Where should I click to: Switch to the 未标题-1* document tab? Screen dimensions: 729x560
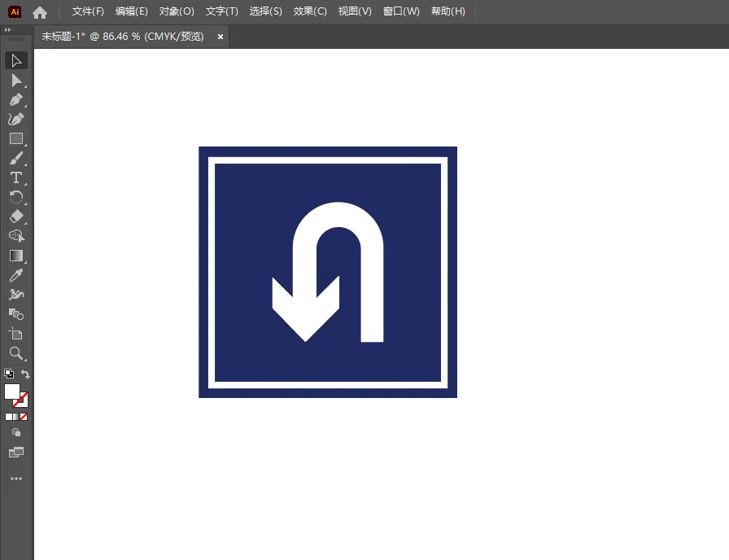(x=123, y=37)
